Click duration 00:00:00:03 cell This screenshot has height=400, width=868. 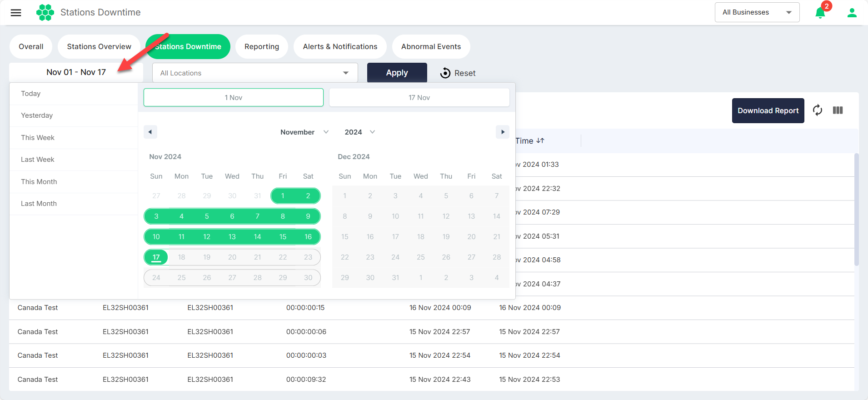306,355
